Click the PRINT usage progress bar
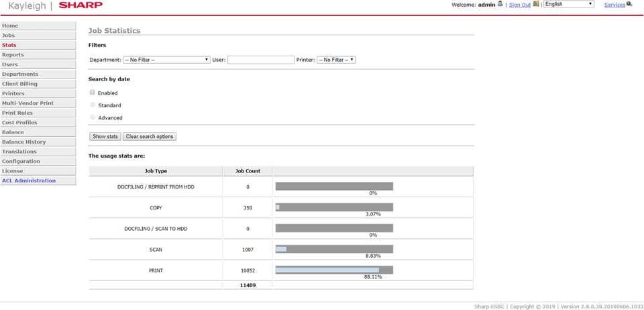Image resolution: width=644 pixels, height=310 pixels. (333, 270)
